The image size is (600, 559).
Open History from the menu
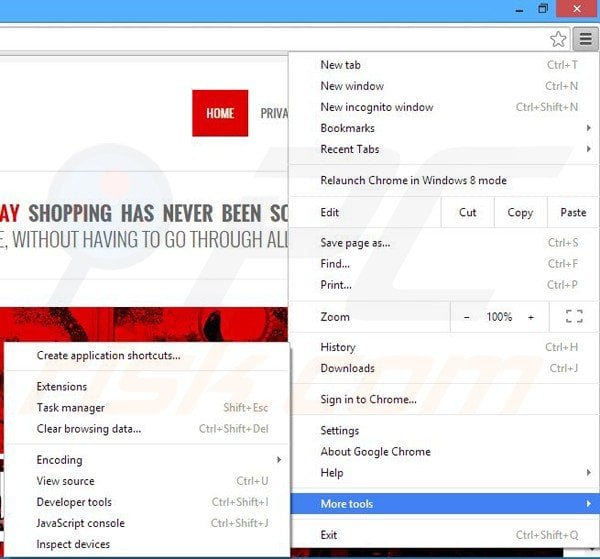point(443,347)
